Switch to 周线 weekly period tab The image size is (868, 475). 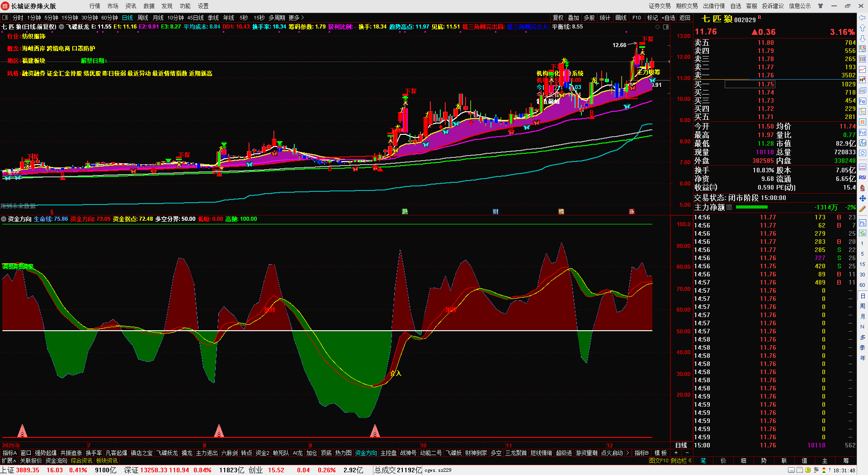pyautogui.click(x=143, y=18)
